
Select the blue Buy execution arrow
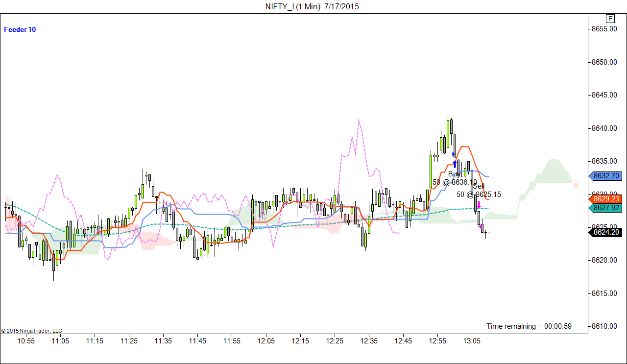(x=455, y=164)
